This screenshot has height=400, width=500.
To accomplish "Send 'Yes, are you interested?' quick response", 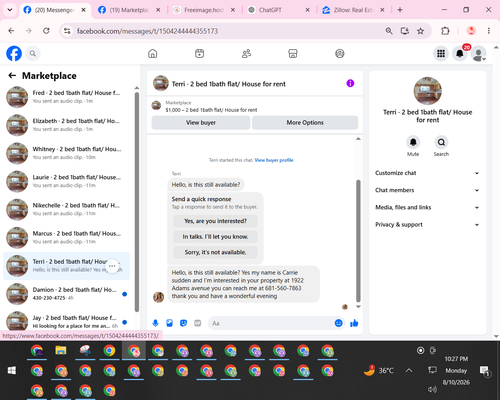I will click(x=215, y=221).
